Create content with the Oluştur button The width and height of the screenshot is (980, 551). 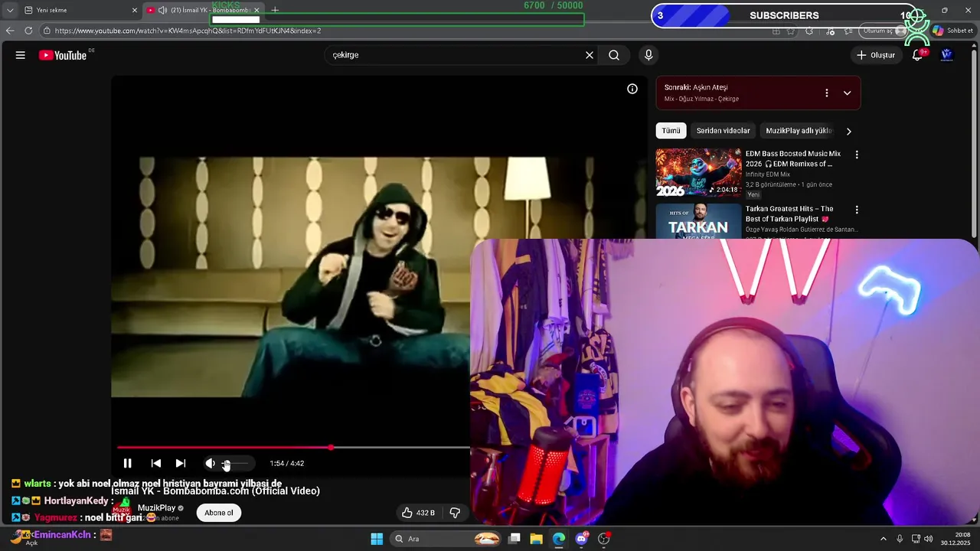pos(875,55)
